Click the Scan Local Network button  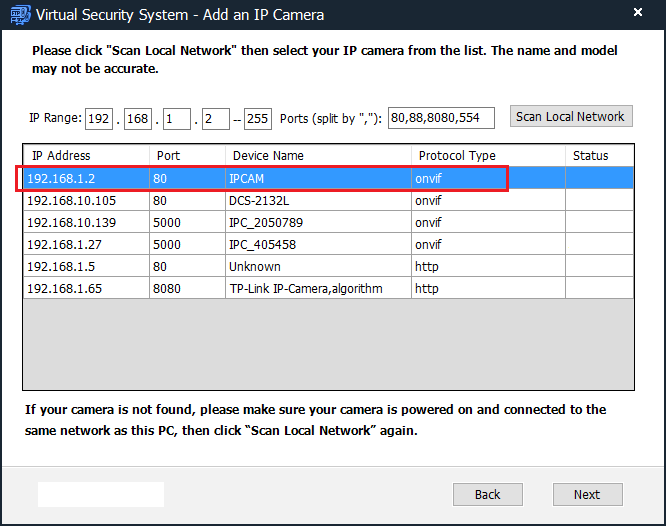570,117
